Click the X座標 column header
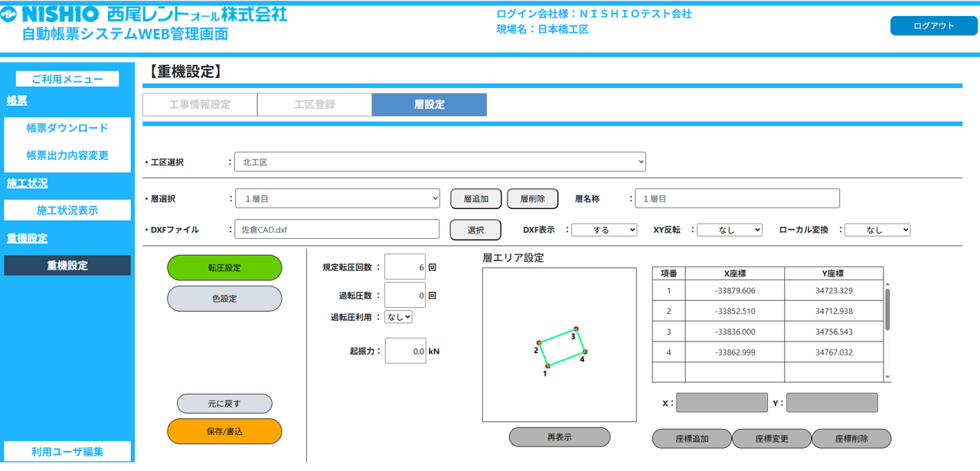Screen dimensions: 980x471 735,273
